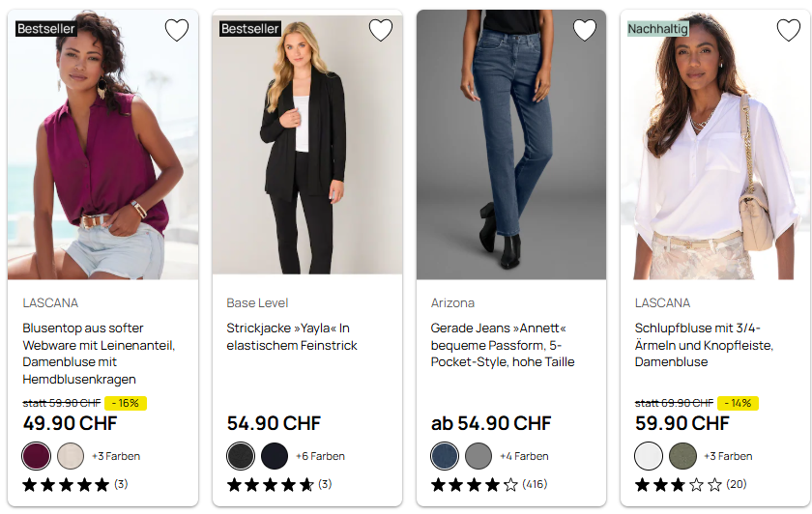Viewport: 812px width, 514px height.
Task: Pick white swatch for Schlupfbluse
Action: 649,456
